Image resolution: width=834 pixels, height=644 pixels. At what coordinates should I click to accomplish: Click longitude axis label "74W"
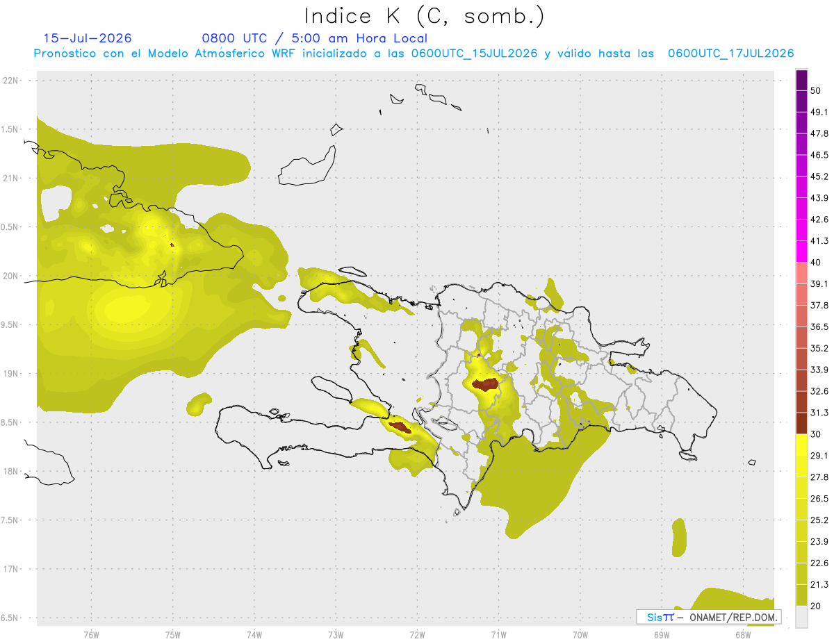254,634
